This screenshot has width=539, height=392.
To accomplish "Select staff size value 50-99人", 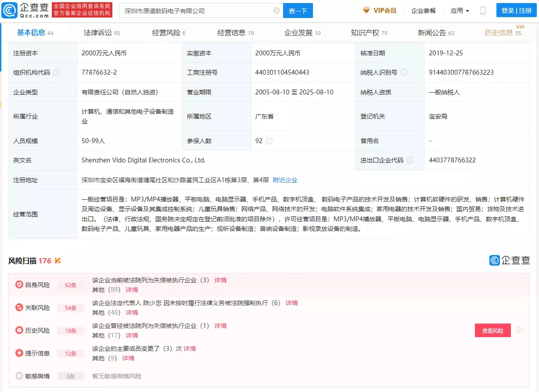I will (93, 141).
